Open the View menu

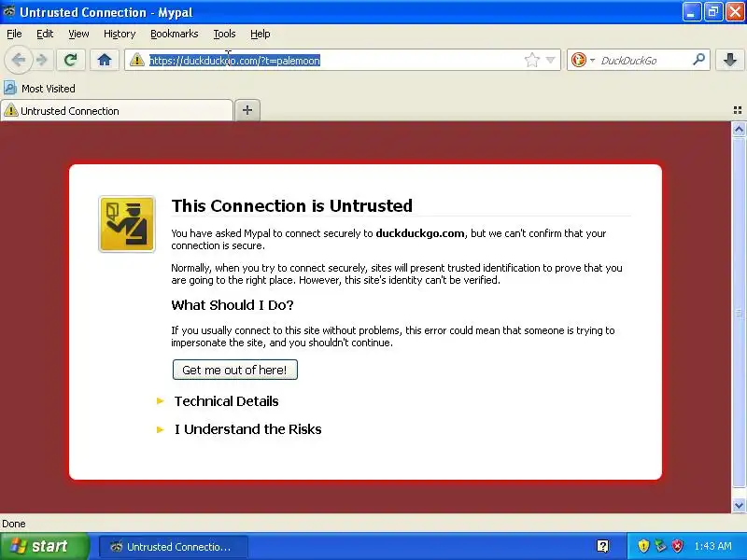[x=78, y=34]
